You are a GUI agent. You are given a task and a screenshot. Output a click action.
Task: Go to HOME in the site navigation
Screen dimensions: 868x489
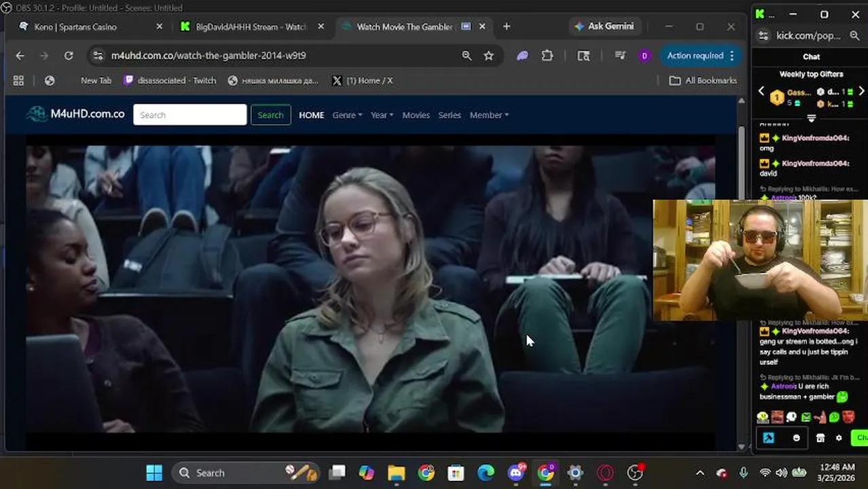pos(311,115)
